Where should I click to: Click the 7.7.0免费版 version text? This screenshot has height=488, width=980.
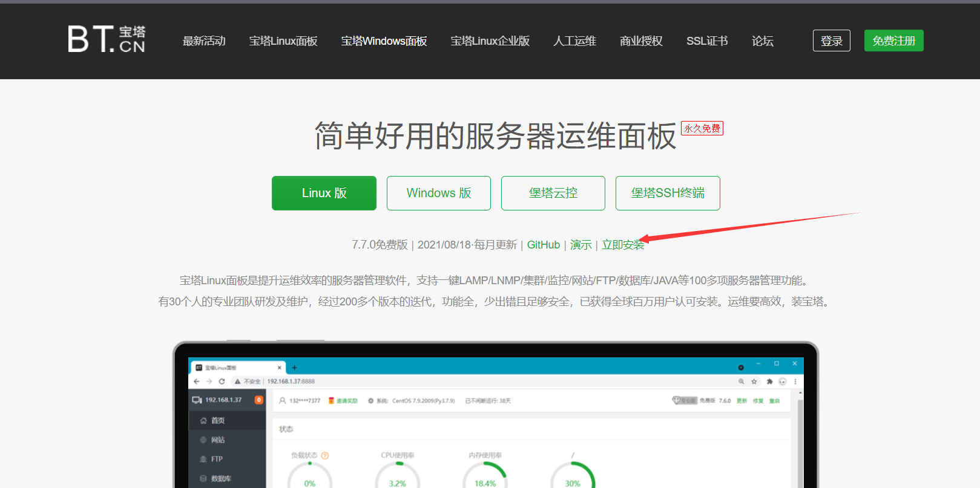(x=380, y=245)
